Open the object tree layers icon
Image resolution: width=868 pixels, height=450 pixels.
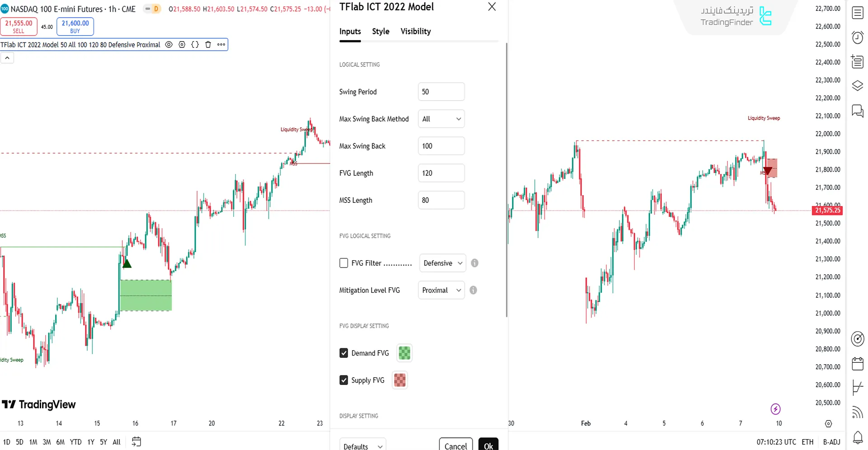pos(858,85)
